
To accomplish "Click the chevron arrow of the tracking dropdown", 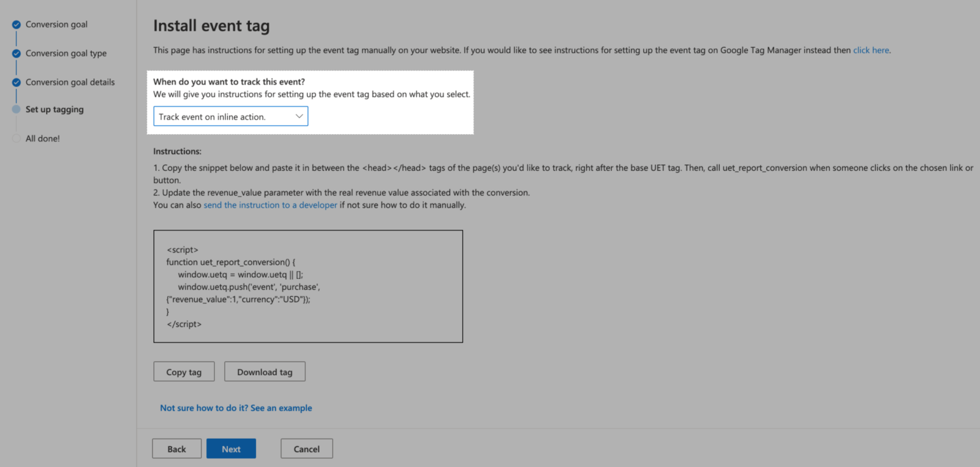I will [299, 116].
